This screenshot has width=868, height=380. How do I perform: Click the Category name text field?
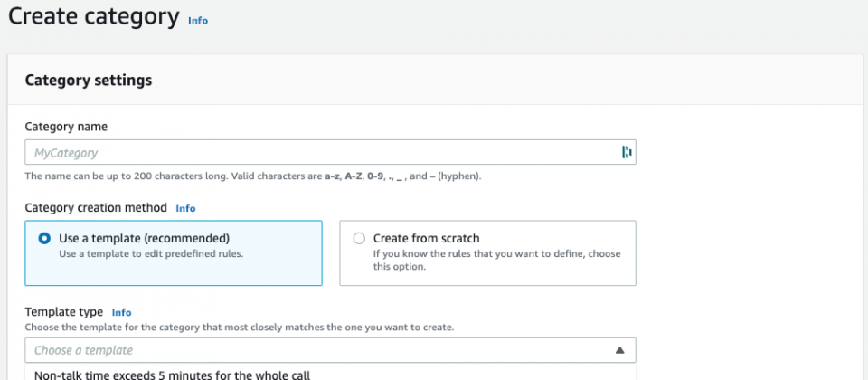(x=330, y=152)
